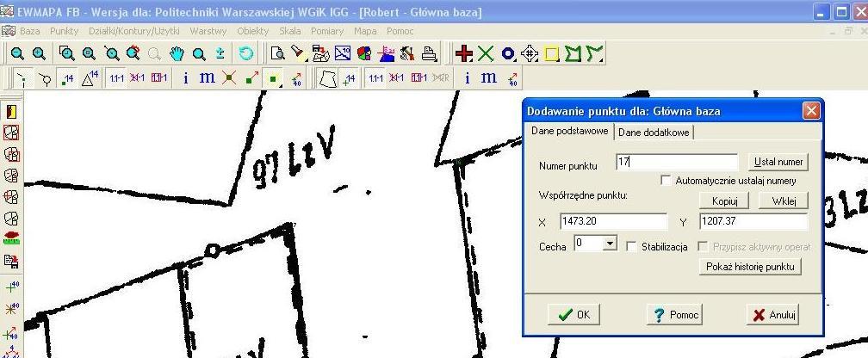This screenshot has width=868, height=358.
Task: Click the green square on yellow background icon
Action: [272, 78]
